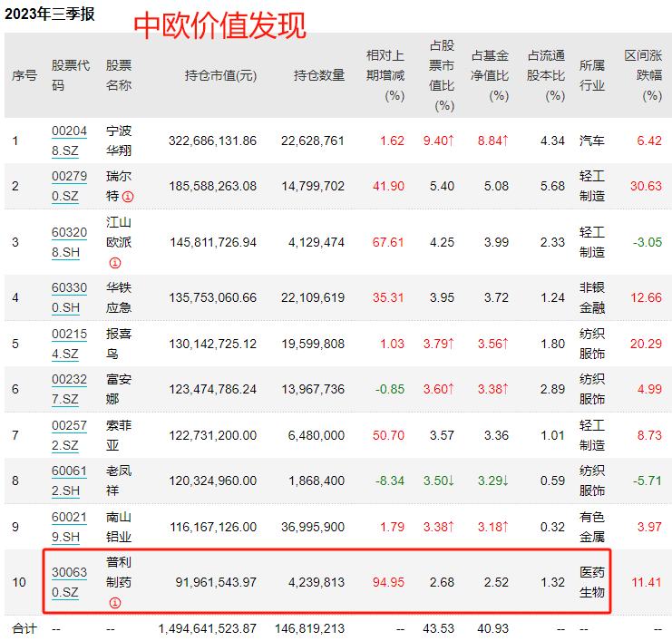The height and width of the screenshot is (641, 672).
Task: Click 3.38↑ in 富安娜 row
Action: 492,389
